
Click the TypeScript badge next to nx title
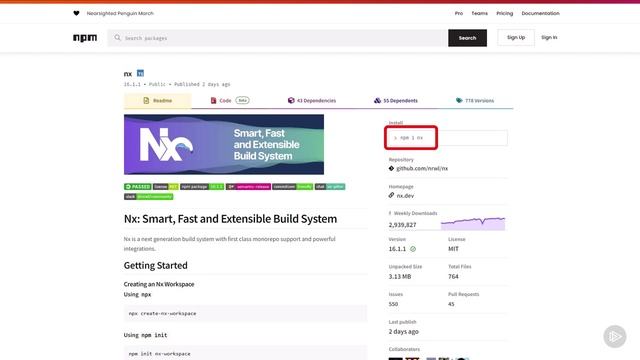coord(140,73)
